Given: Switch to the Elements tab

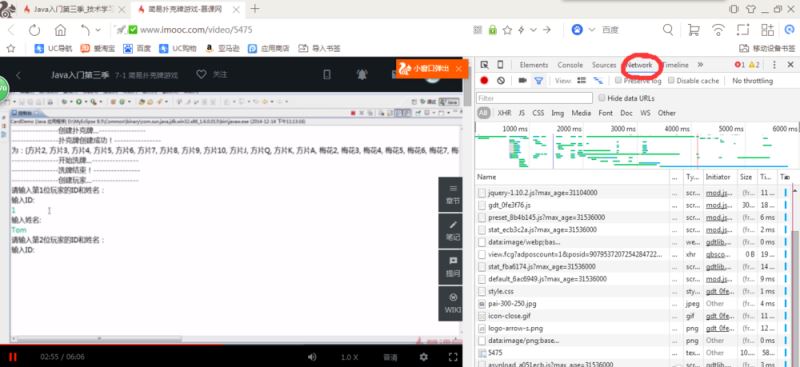Looking at the screenshot, I should (534, 65).
